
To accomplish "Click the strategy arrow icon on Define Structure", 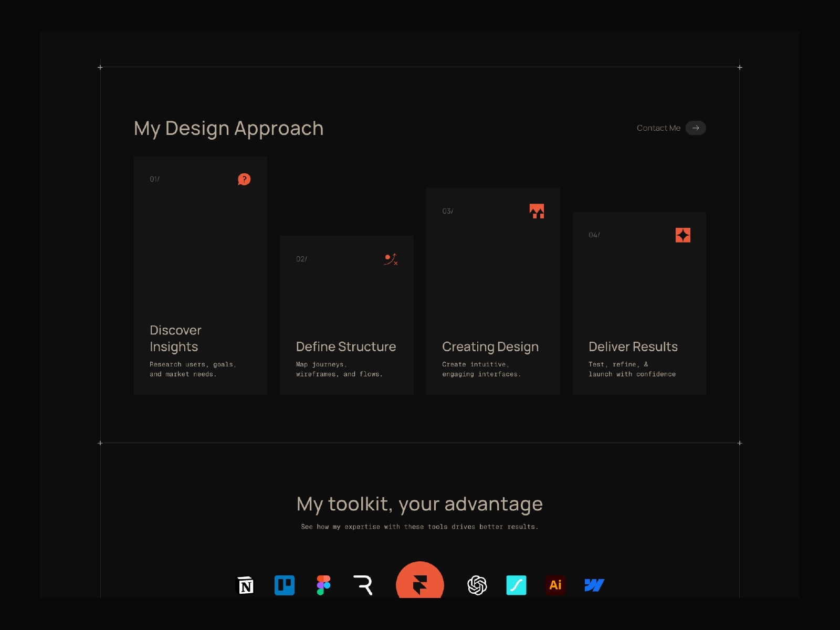I will (x=391, y=260).
